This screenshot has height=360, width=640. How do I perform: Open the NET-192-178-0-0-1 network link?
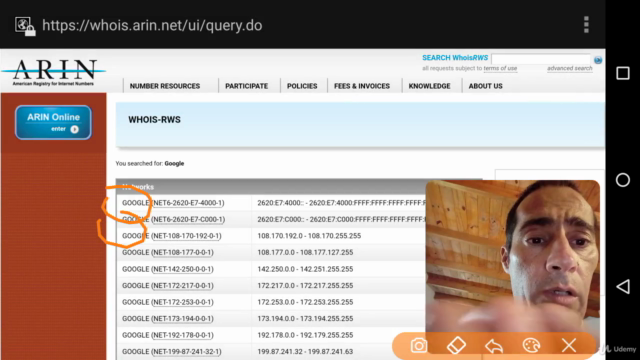(x=182, y=336)
